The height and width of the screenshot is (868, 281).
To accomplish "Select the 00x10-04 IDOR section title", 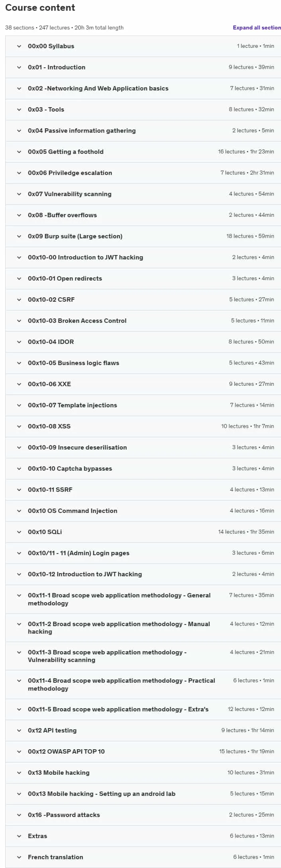I will coord(51,342).
